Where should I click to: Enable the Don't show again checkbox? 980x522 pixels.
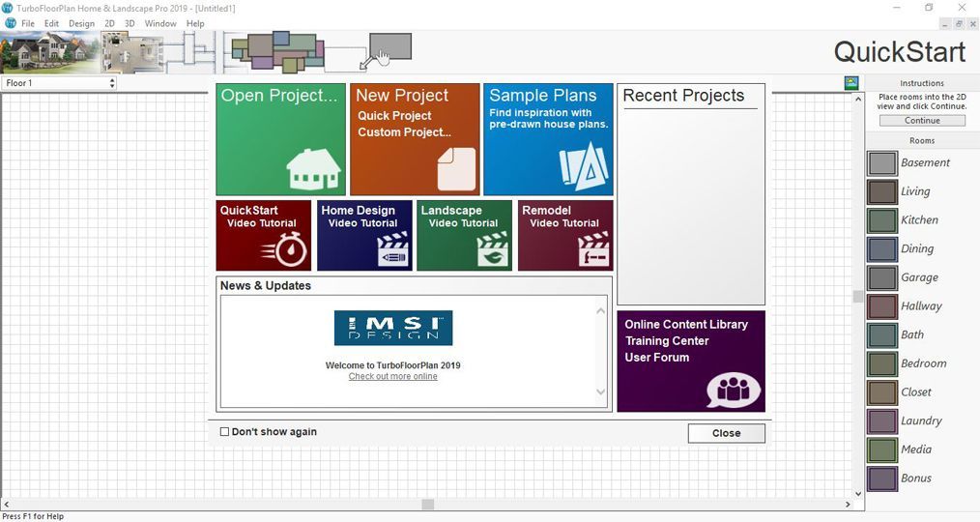click(x=224, y=431)
